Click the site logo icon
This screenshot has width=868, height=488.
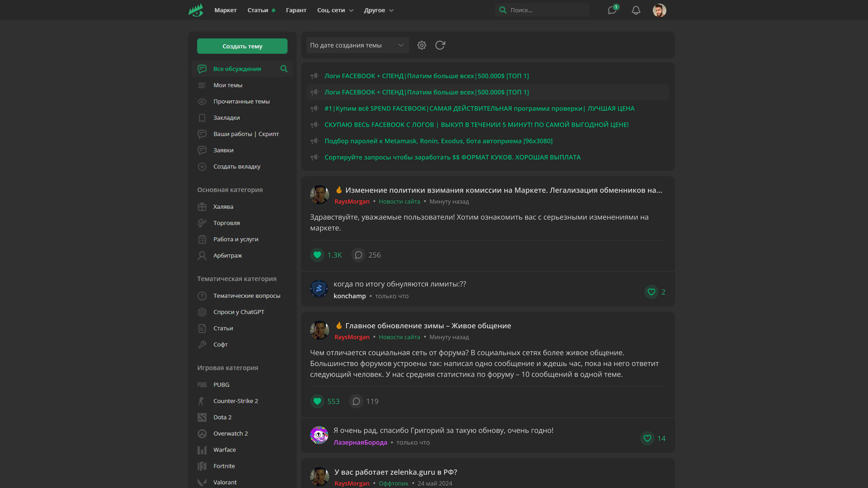(196, 10)
